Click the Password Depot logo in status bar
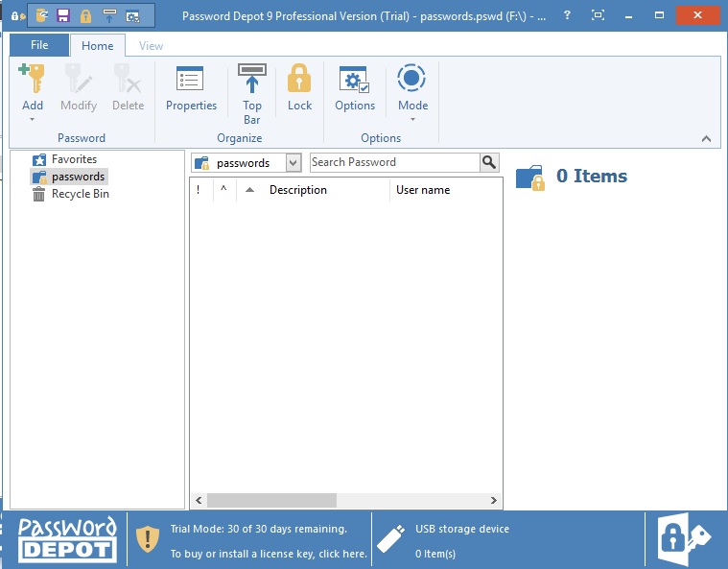The width and height of the screenshot is (728, 569). click(x=67, y=539)
